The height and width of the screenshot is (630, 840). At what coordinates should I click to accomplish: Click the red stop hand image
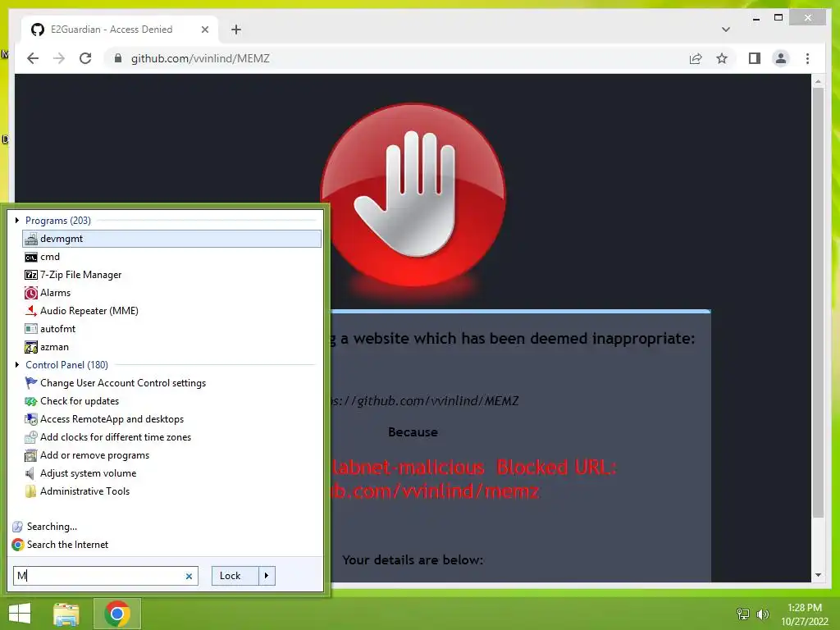(413, 195)
